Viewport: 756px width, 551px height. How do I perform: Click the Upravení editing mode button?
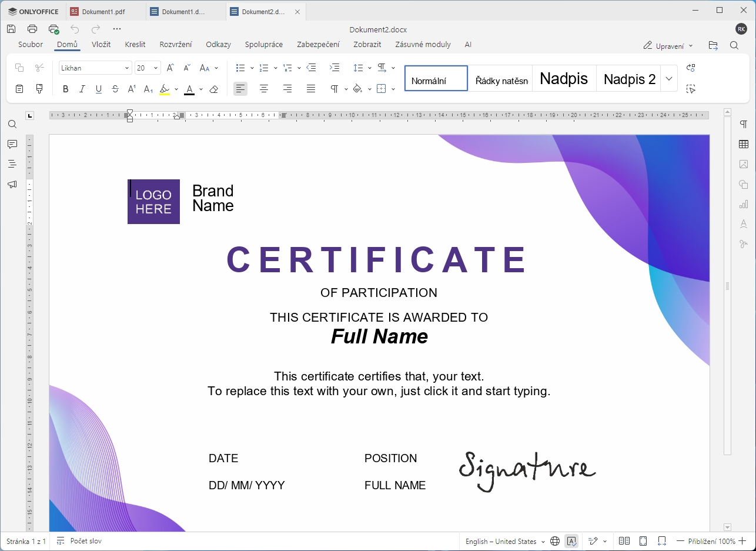tap(668, 45)
